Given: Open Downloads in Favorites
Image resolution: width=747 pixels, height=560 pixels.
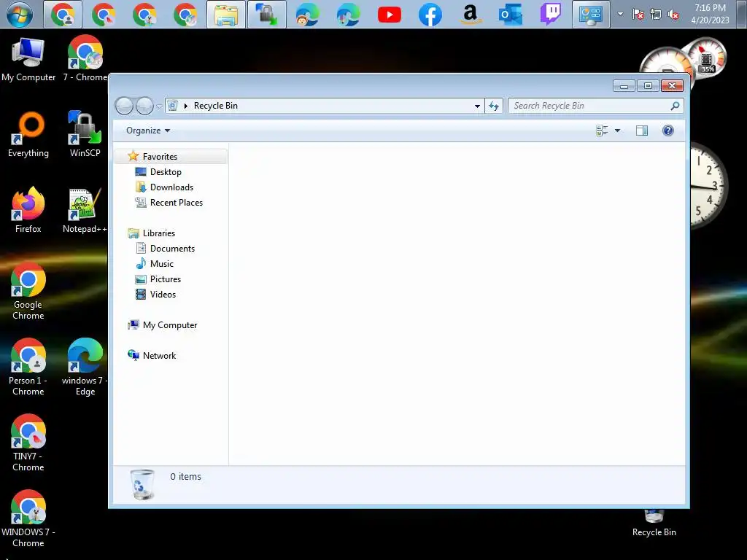Looking at the screenshot, I should (x=171, y=187).
